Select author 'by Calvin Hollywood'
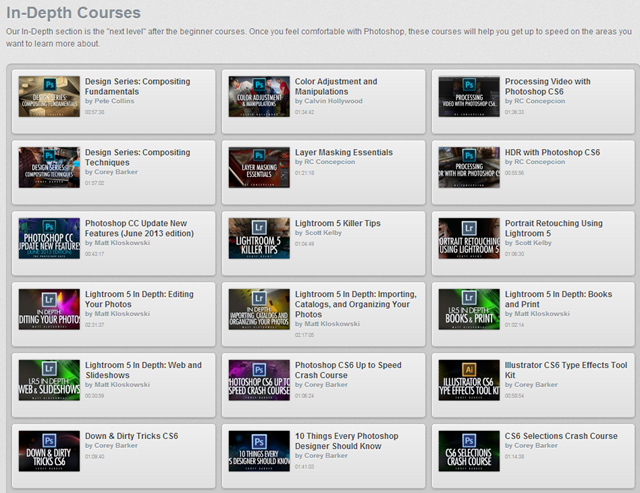 [x=329, y=101]
